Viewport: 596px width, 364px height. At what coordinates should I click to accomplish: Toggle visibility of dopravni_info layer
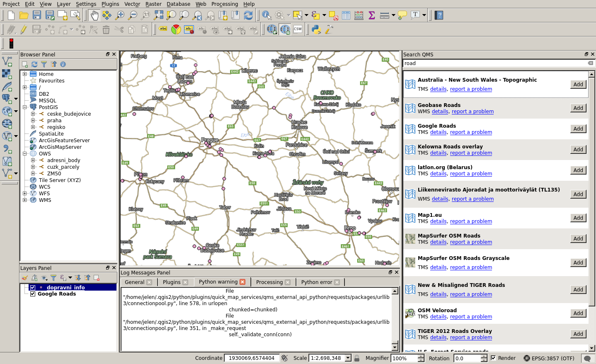[33, 287]
